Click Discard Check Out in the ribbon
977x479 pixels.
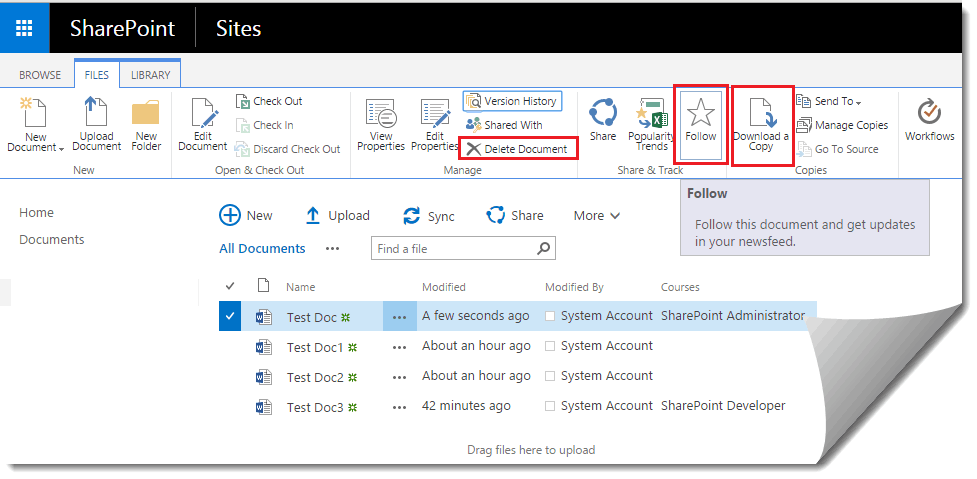pyautogui.click(x=288, y=149)
